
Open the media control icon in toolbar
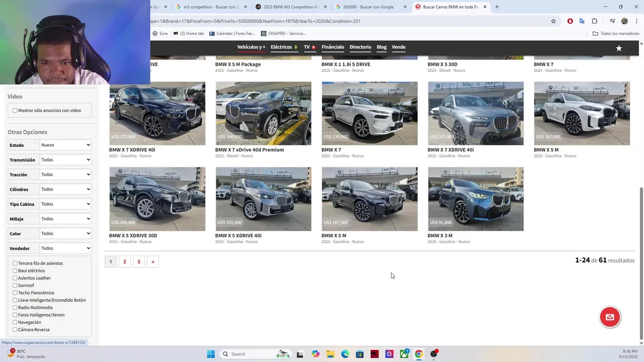tap(612, 21)
